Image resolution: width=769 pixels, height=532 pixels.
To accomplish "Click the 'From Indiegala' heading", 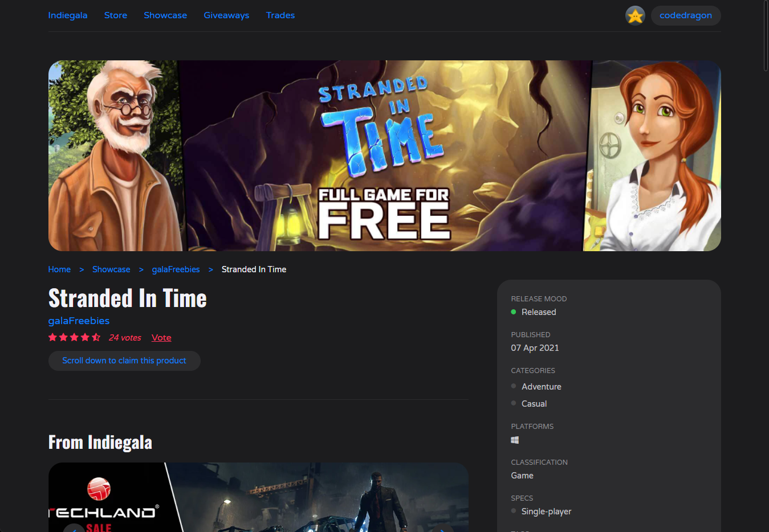I will (x=100, y=442).
